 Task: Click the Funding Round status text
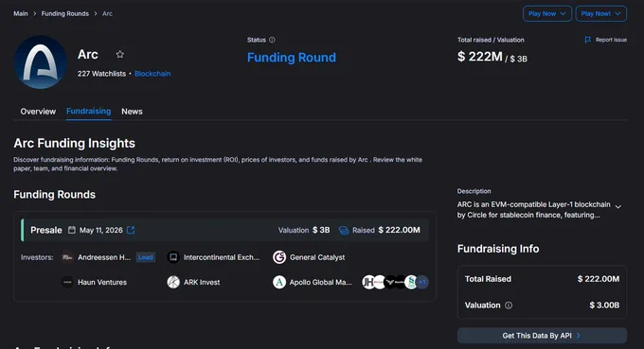(x=292, y=58)
